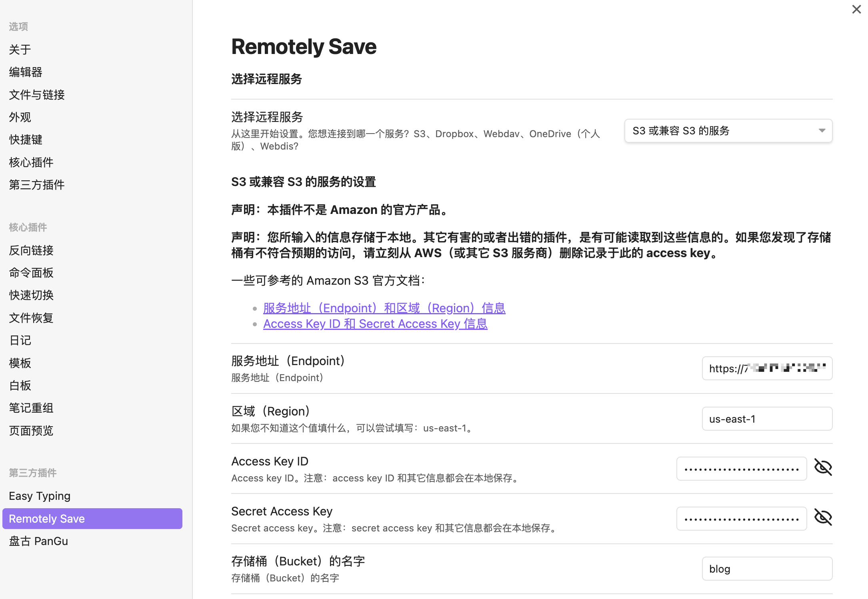The width and height of the screenshot is (868, 599).
Task: Reveal the Secret Access Key value
Action: (x=823, y=517)
